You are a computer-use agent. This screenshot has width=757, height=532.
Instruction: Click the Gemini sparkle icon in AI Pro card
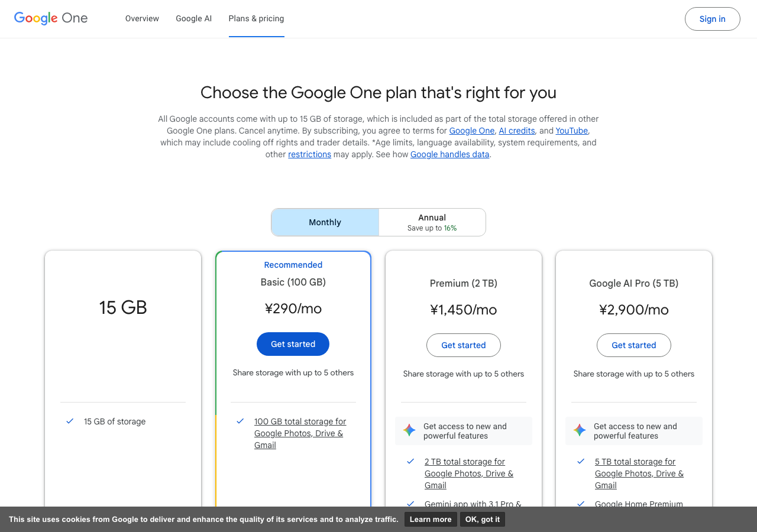point(580,430)
